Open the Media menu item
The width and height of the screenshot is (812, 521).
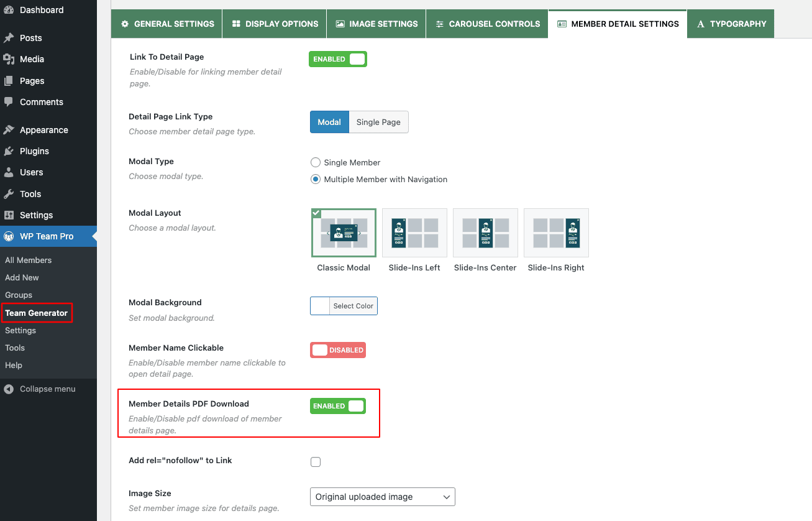tap(48, 59)
